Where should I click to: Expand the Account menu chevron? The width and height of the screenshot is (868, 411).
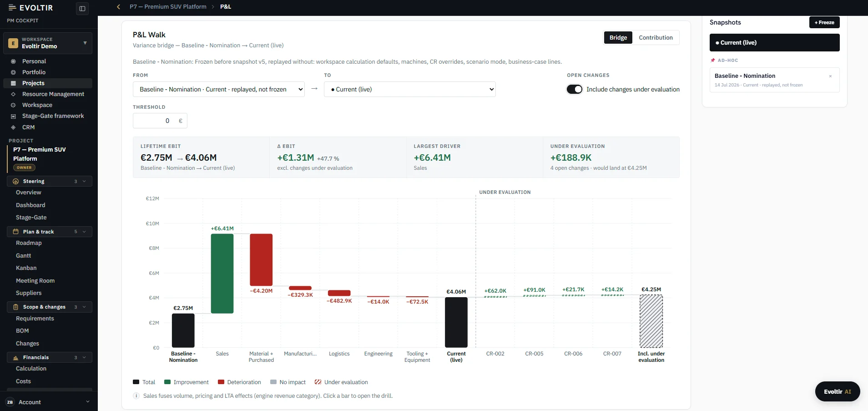[88, 402]
